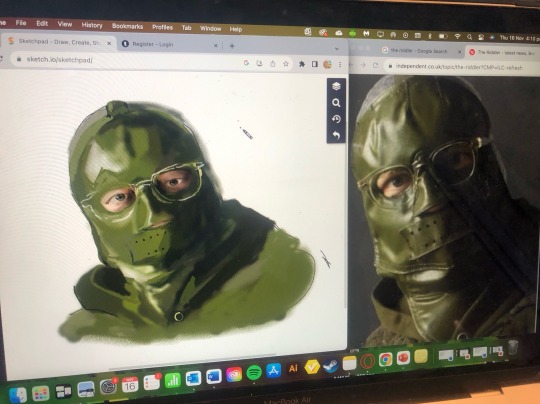Expand the tab search chevron
This screenshot has width=540, height=404.
(x=336, y=49)
